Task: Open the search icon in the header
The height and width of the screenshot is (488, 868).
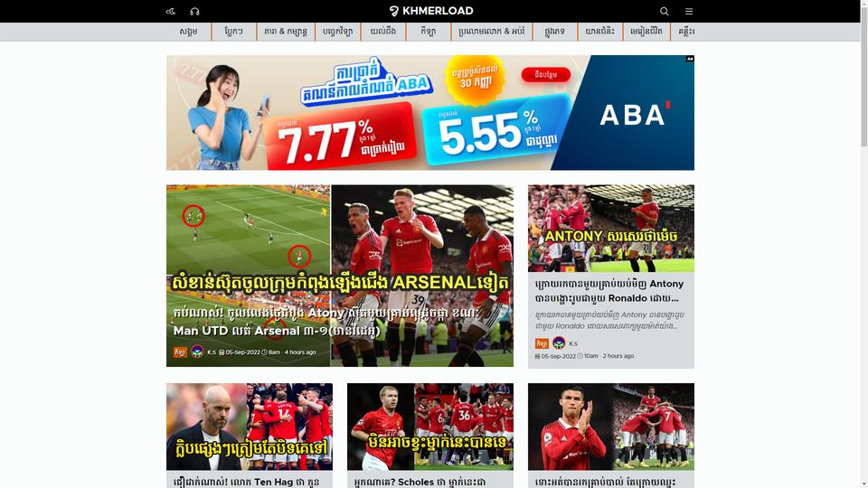Action: [x=665, y=11]
